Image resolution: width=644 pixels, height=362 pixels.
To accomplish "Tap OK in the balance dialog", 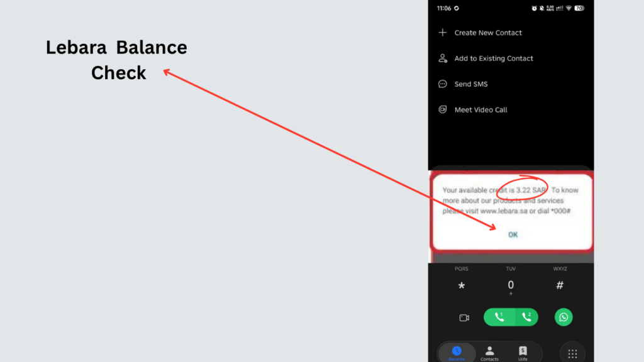I will 513,235.
